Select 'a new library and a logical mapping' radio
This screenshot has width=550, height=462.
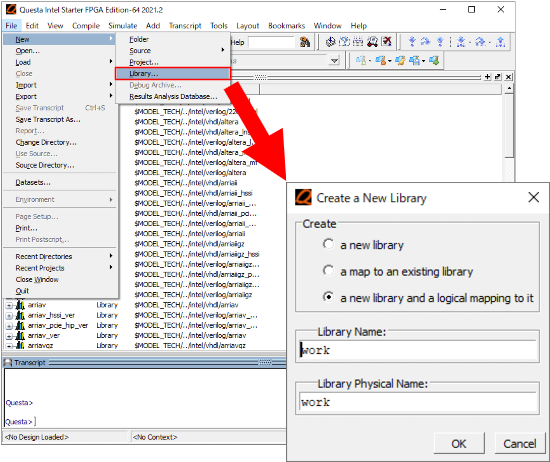tap(328, 297)
